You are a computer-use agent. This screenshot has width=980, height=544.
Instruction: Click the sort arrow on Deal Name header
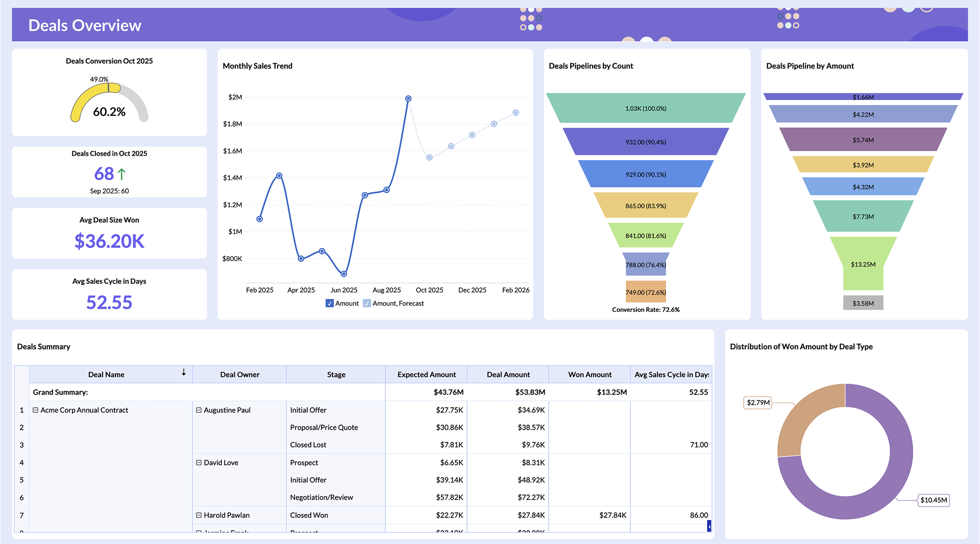point(184,374)
